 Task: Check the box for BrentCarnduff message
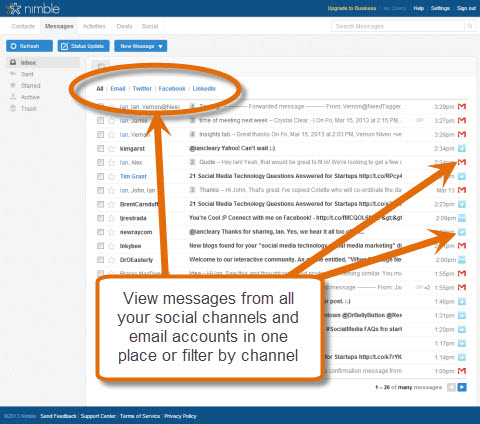100,204
